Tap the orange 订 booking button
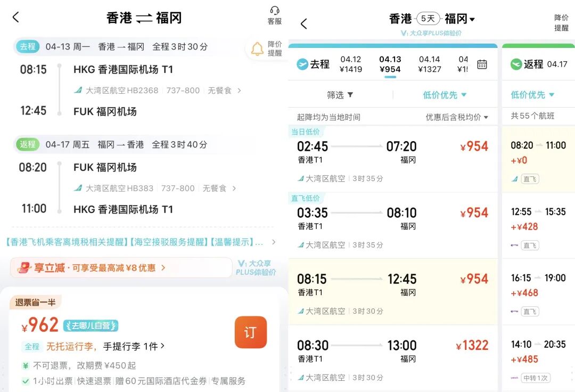Viewport: 575px width, 392px height. pyautogui.click(x=250, y=331)
